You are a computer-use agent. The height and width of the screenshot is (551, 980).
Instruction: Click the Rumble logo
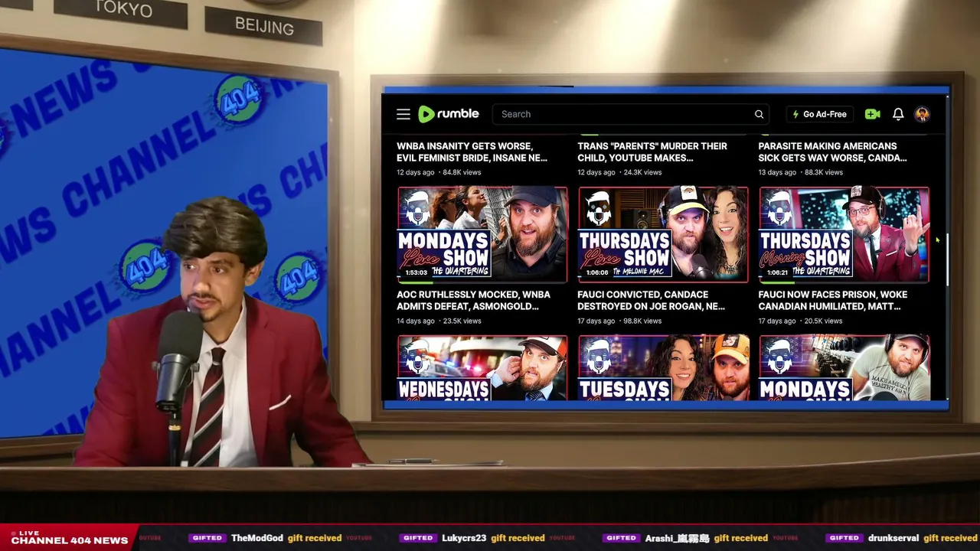tap(449, 114)
